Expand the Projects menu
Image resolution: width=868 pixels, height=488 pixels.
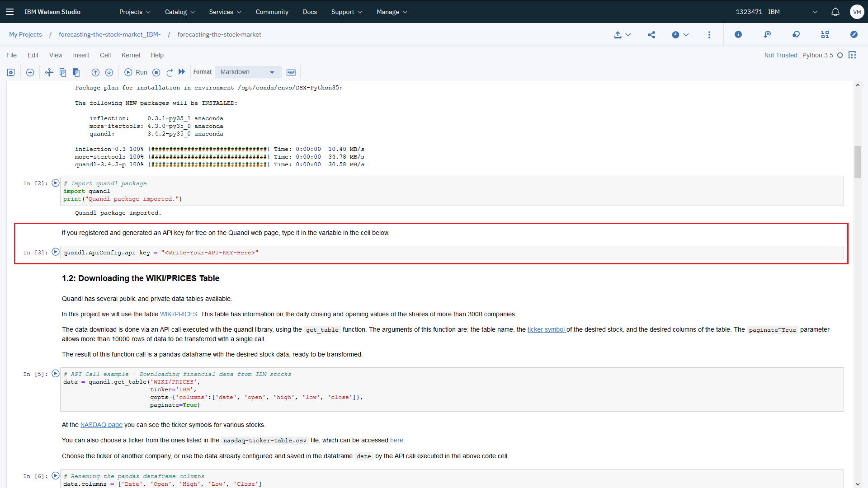[x=133, y=11]
